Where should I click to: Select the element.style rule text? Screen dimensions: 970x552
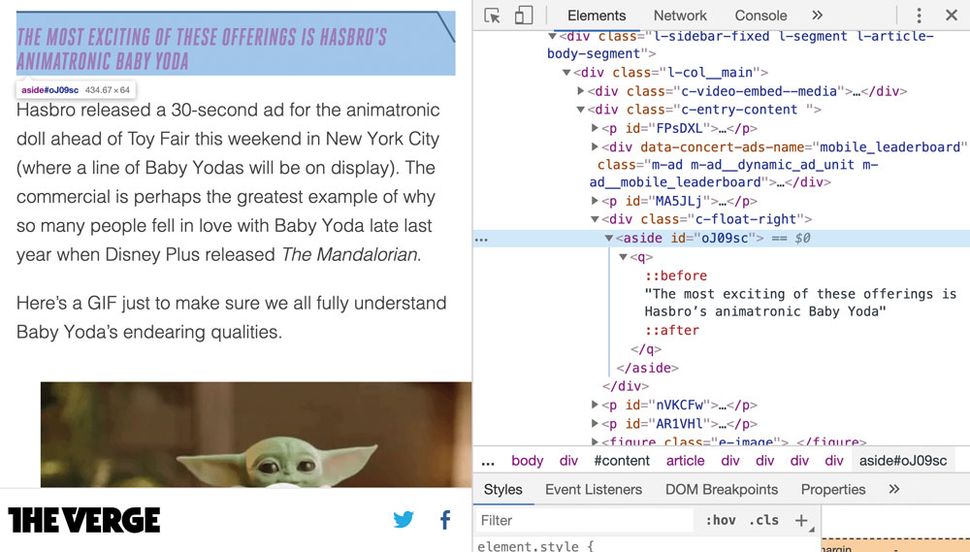535,546
